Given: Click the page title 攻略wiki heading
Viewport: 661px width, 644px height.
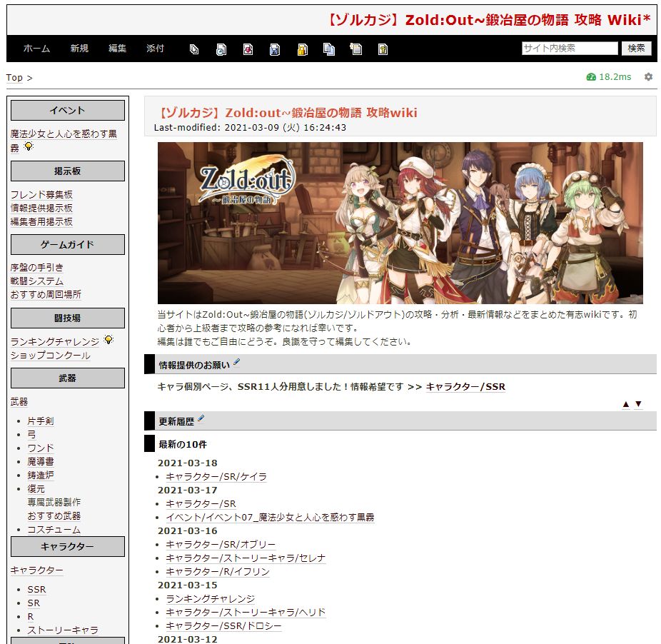Looking at the screenshot, I should (x=287, y=113).
